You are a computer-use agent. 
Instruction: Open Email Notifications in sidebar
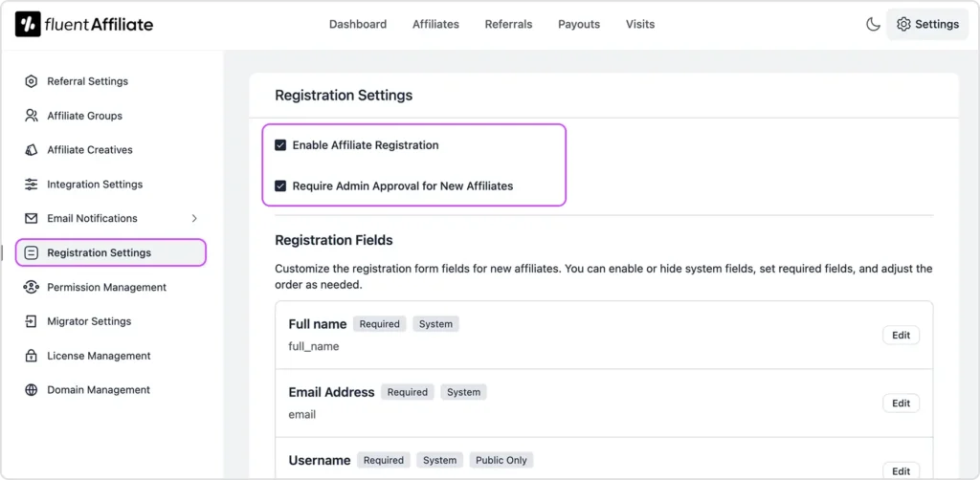pyautogui.click(x=93, y=218)
